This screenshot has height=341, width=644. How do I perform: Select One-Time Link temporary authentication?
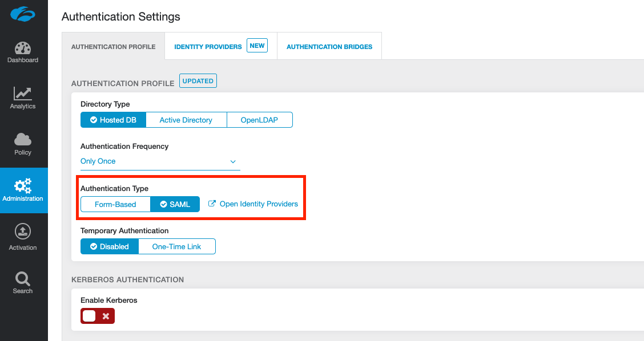[x=177, y=246]
